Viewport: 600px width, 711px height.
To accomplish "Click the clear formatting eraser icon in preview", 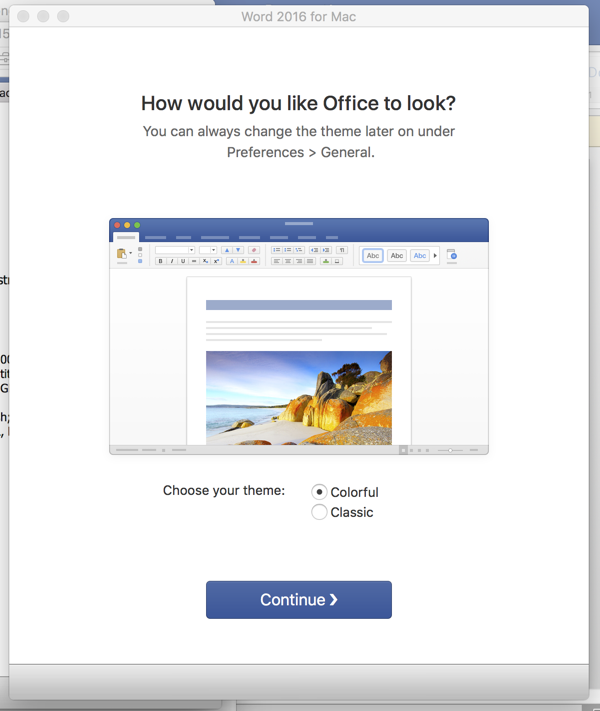I will (x=253, y=250).
